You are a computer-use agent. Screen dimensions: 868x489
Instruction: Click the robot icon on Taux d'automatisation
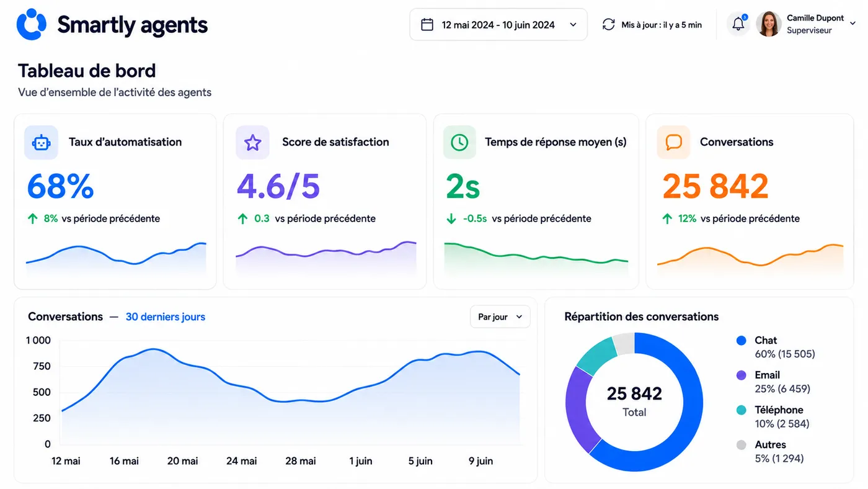[41, 142]
